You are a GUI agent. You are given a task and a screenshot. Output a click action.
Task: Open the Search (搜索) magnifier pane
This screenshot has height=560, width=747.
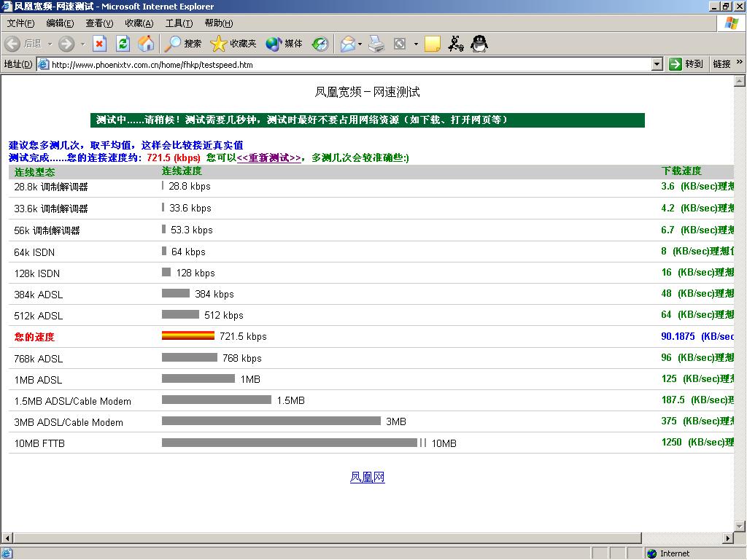183,44
